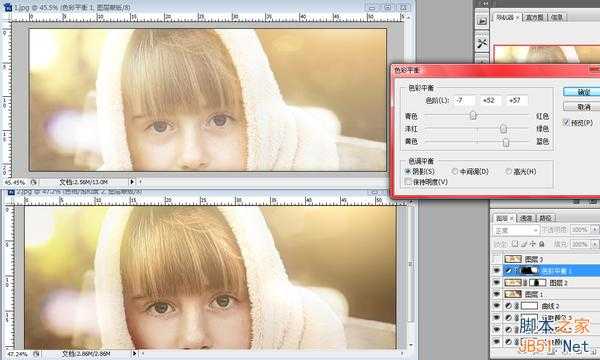Click the tools preset icon in collapsed dock

click(x=482, y=43)
